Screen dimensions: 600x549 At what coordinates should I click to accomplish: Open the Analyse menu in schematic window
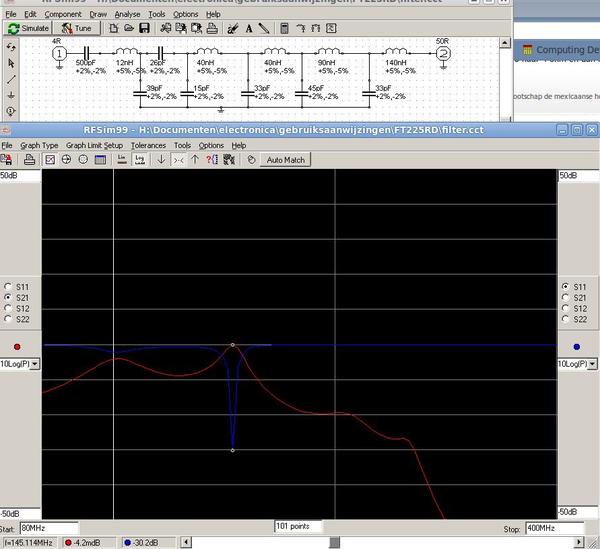click(x=127, y=15)
